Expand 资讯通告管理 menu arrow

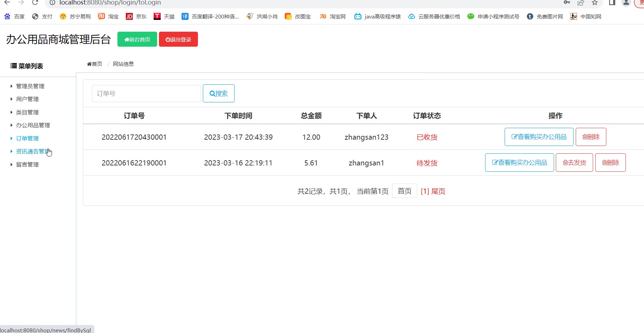[x=11, y=151]
